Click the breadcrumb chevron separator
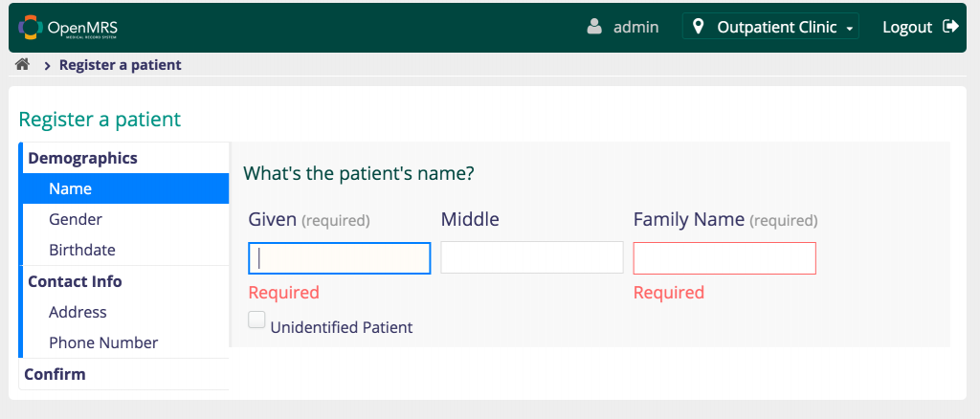 [47, 66]
